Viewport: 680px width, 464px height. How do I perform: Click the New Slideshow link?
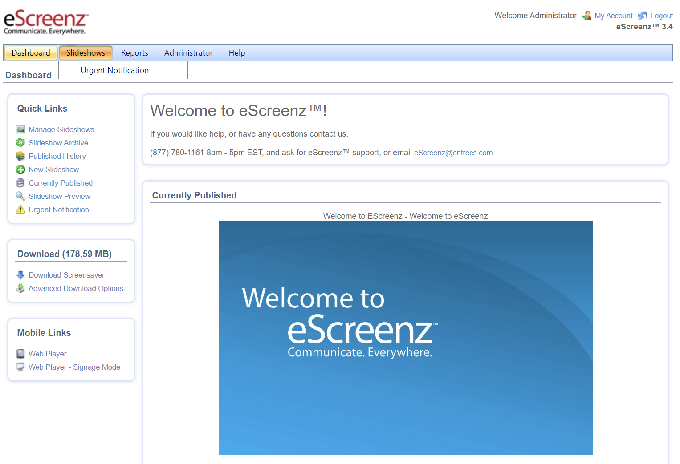54,170
